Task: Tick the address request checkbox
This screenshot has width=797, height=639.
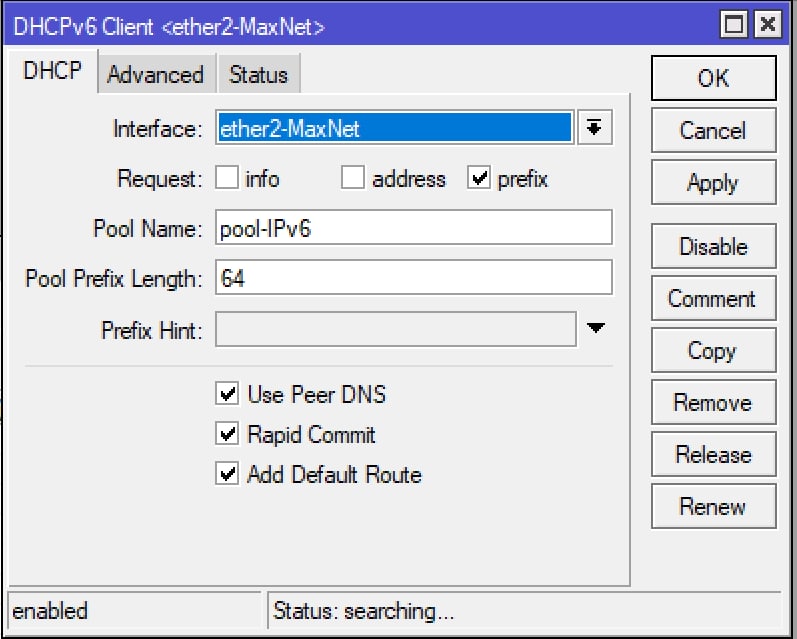Action: click(x=353, y=178)
